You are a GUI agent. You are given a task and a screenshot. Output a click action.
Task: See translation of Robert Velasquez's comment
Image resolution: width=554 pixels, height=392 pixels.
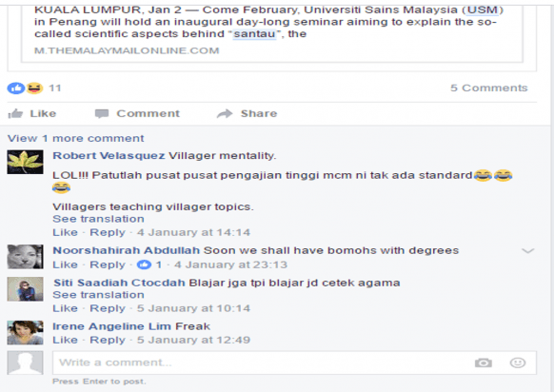tap(98, 219)
